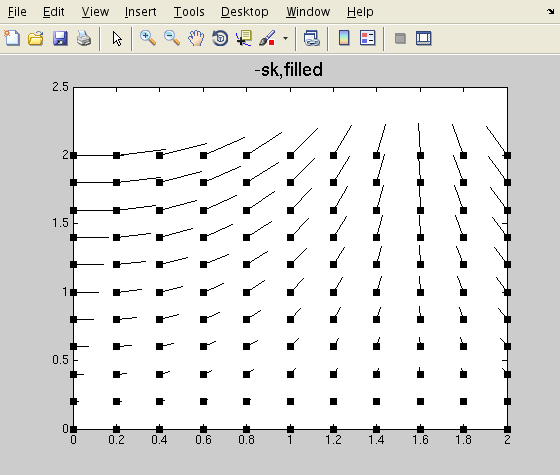The width and height of the screenshot is (560, 475).
Task: Dock the figure using the corner arrow
Action: [x=551, y=12]
